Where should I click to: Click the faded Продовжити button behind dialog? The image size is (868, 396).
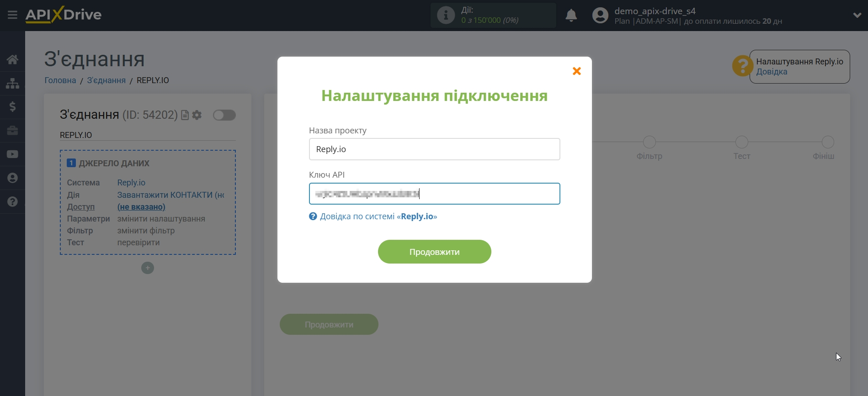click(x=329, y=324)
